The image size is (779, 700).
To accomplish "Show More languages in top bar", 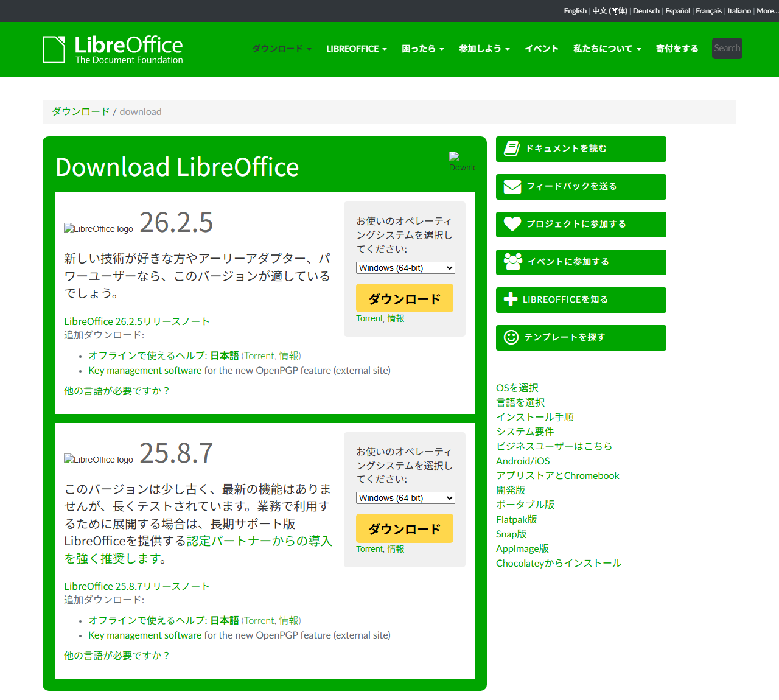I will click(x=767, y=11).
